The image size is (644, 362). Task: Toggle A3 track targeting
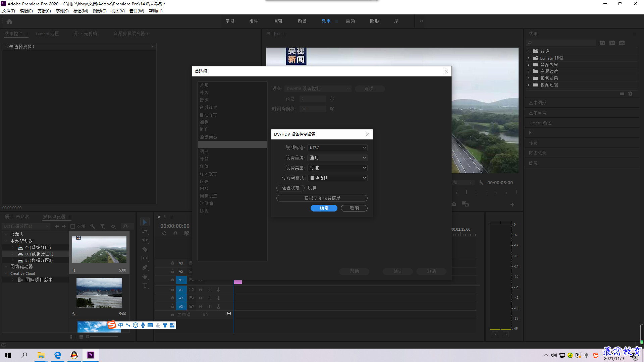tap(181, 306)
